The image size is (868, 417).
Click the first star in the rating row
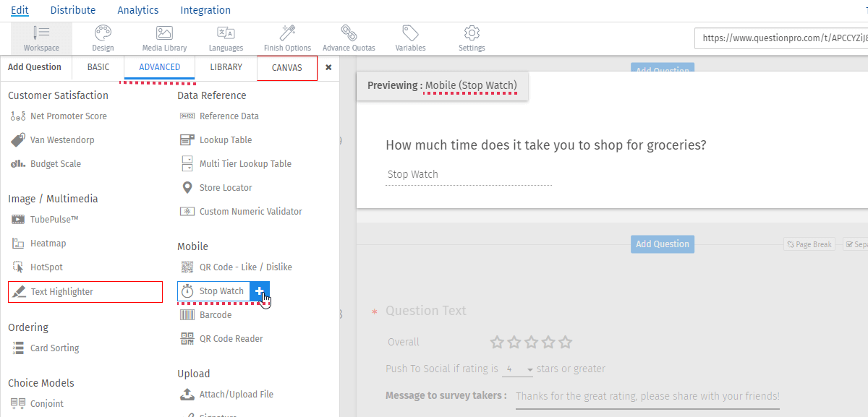(x=496, y=342)
